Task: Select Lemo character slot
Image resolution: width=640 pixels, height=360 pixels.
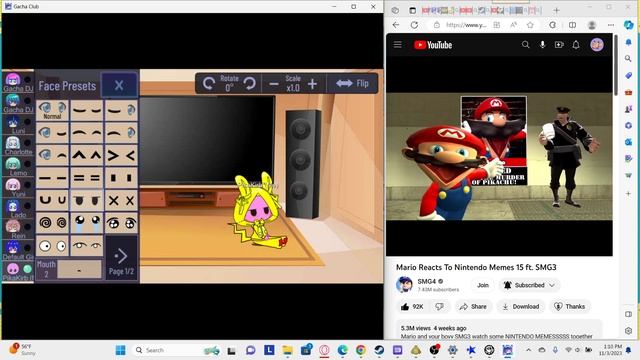Action: (x=13, y=166)
